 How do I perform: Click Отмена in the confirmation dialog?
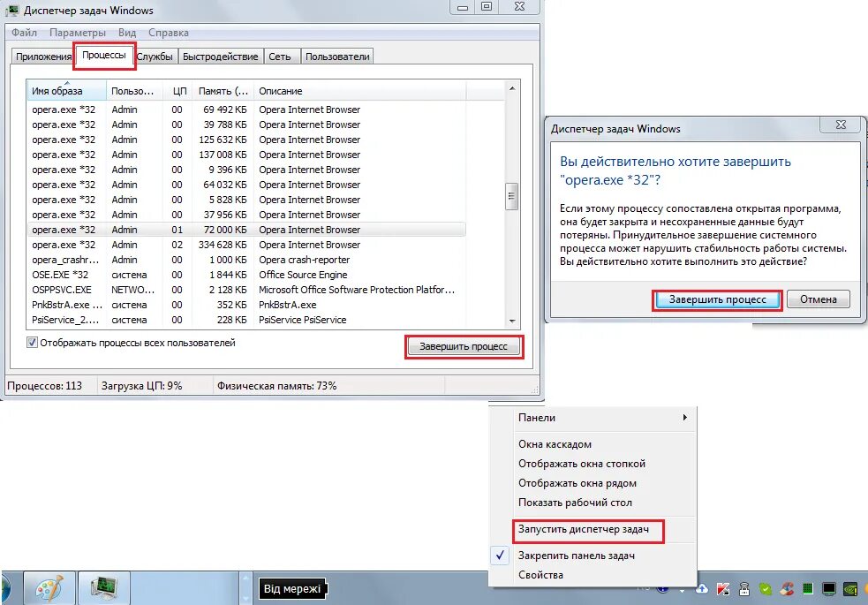pos(819,299)
